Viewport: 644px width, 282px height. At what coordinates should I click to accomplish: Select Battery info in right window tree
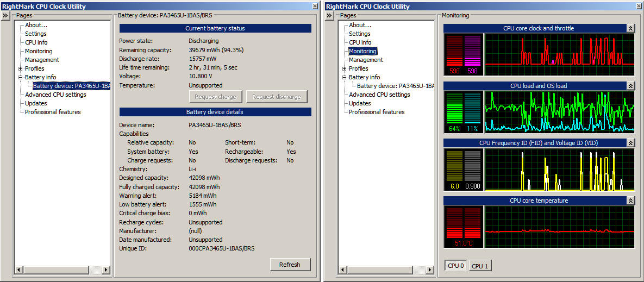pyautogui.click(x=364, y=77)
